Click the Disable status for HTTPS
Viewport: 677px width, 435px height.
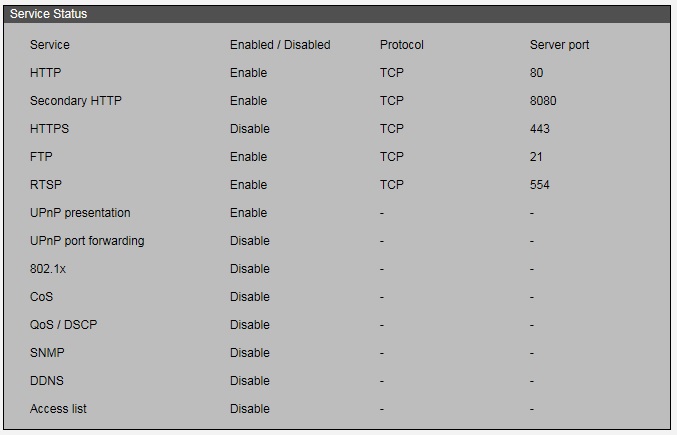click(x=250, y=129)
